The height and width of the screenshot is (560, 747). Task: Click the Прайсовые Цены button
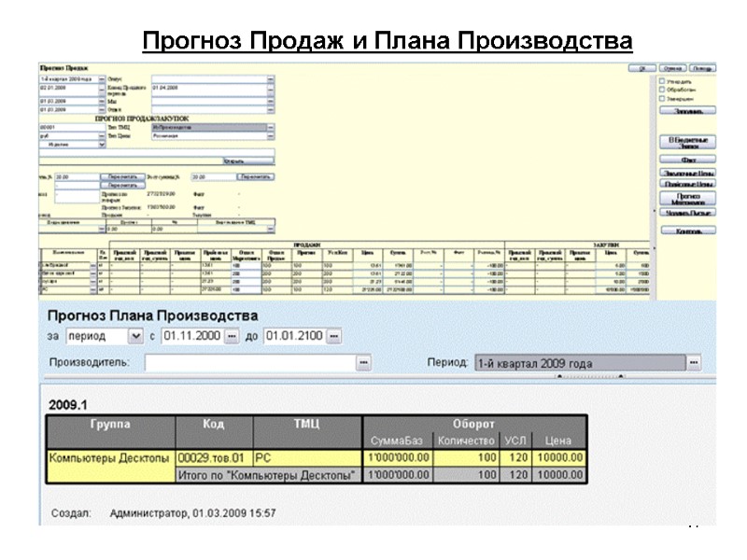click(x=688, y=184)
